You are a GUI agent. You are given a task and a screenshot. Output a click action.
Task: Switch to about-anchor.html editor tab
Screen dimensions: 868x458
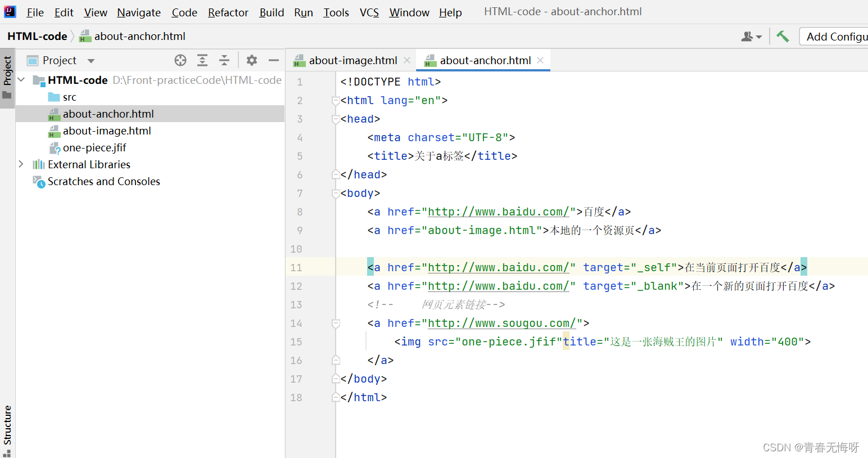click(x=485, y=60)
